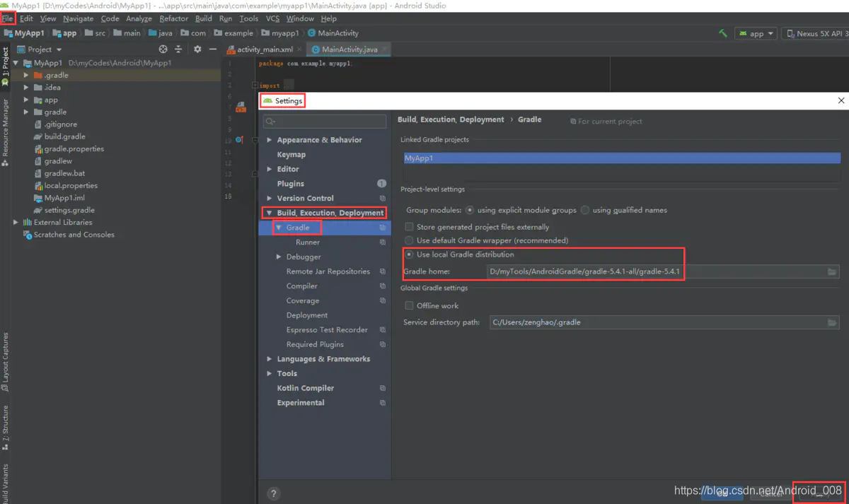Image resolution: width=849 pixels, height=504 pixels.
Task: Click the per-project icon beside Version Control
Action: [x=383, y=199]
